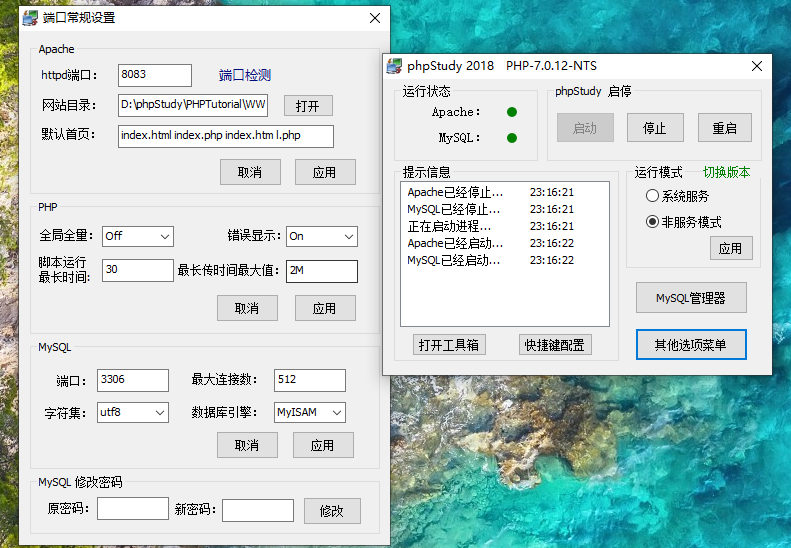This screenshot has width=791, height=548.
Task: Apply Apache settings with 应用
Action: (325, 173)
